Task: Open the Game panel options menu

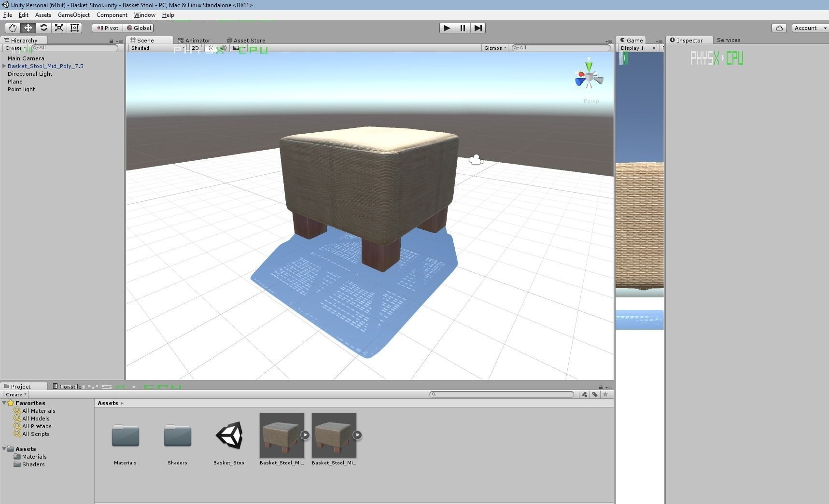Action: [659, 41]
